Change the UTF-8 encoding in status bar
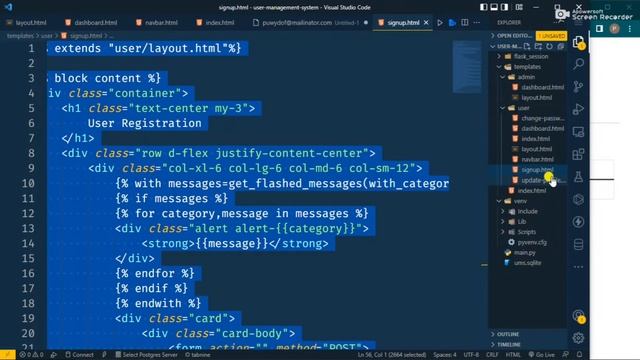This screenshot has height=360, width=640. 471,355
